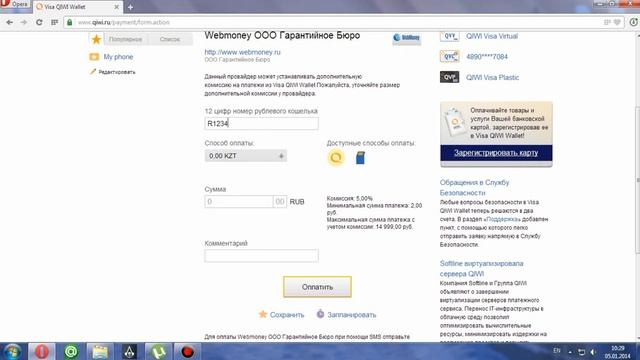The height and width of the screenshot is (360, 640).
Task: Go forward to next page
Action: tap(24, 22)
